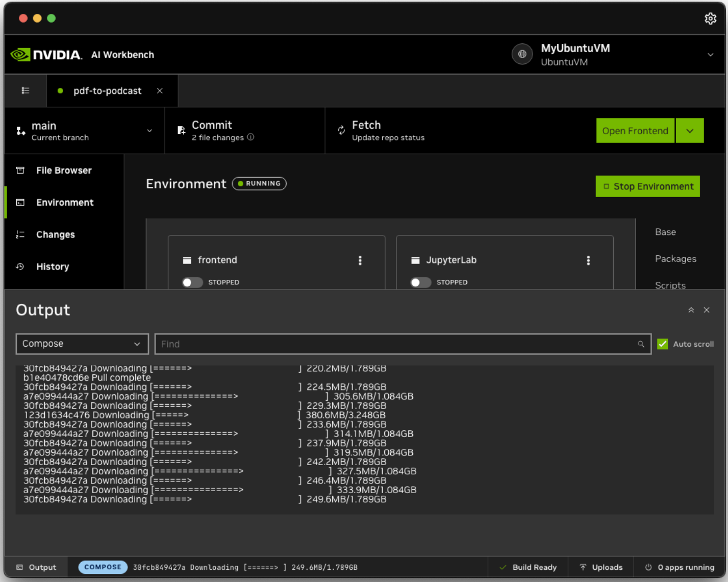
Task: Expand the Output panel with double-chevron icon
Action: pos(691,310)
